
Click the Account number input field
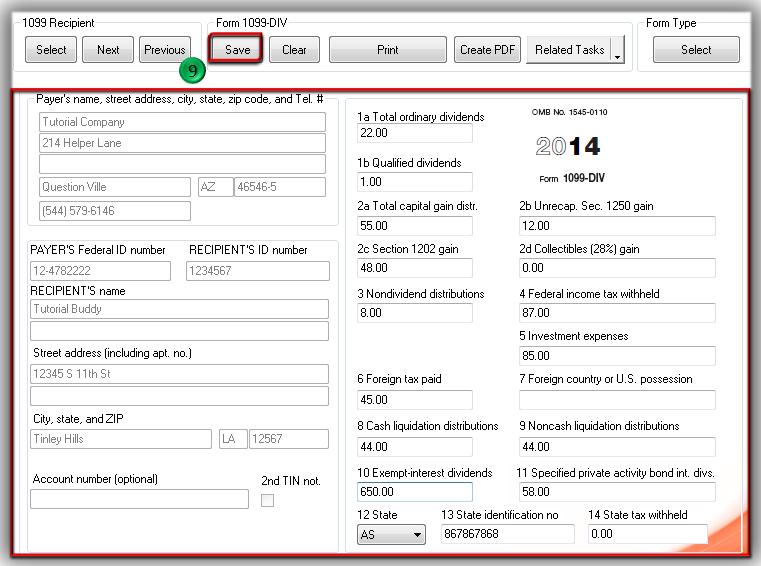tap(139, 499)
